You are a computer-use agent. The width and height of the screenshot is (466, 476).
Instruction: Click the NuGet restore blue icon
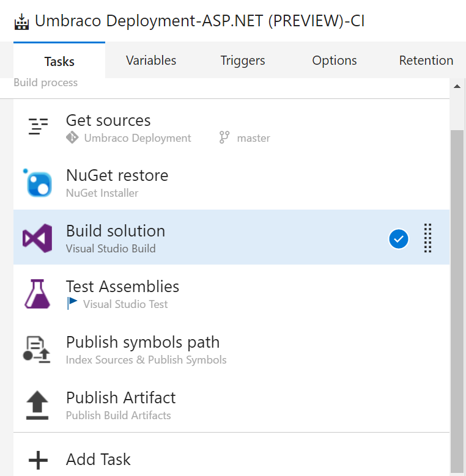(38, 182)
